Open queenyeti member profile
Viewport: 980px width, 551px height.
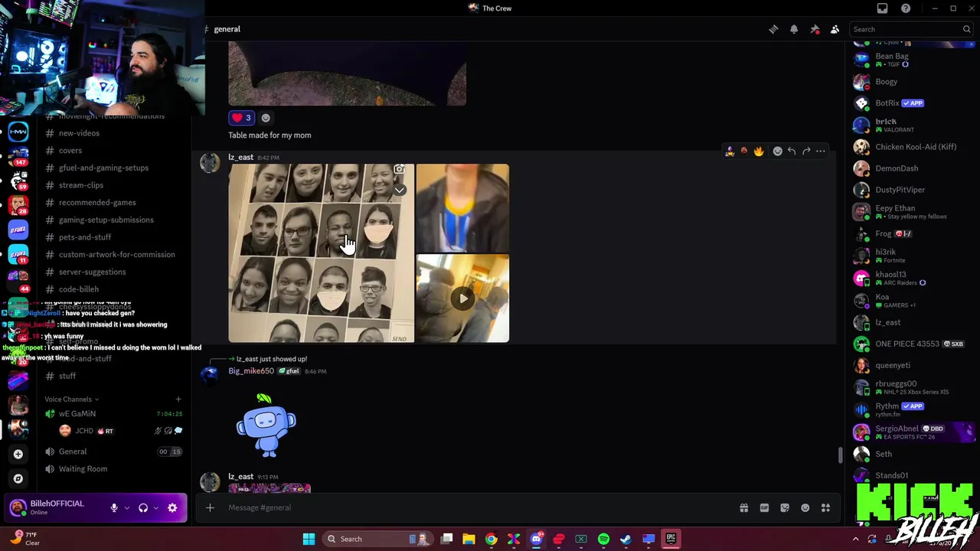[x=911, y=366]
